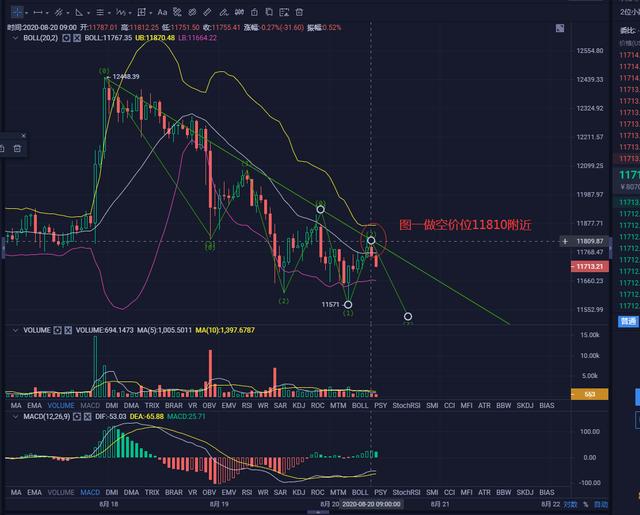
Task: Click the 12448.39 high price label
Action: click(x=126, y=77)
